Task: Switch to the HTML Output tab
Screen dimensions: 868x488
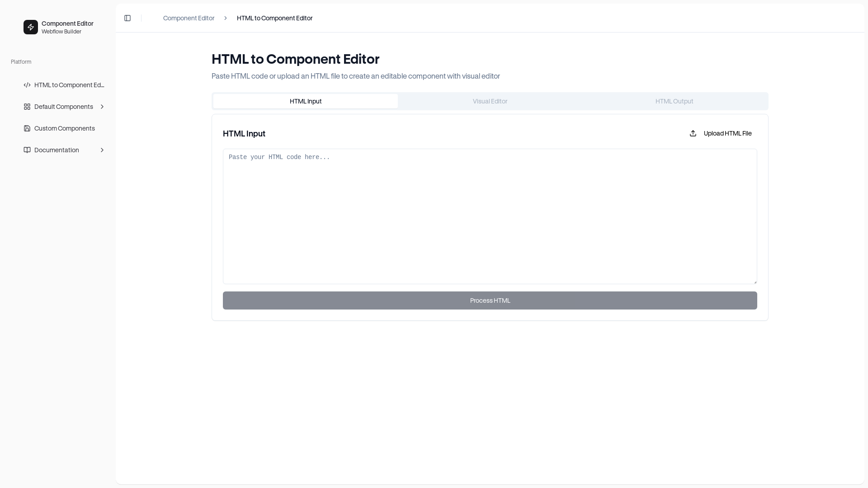Action: (674, 101)
